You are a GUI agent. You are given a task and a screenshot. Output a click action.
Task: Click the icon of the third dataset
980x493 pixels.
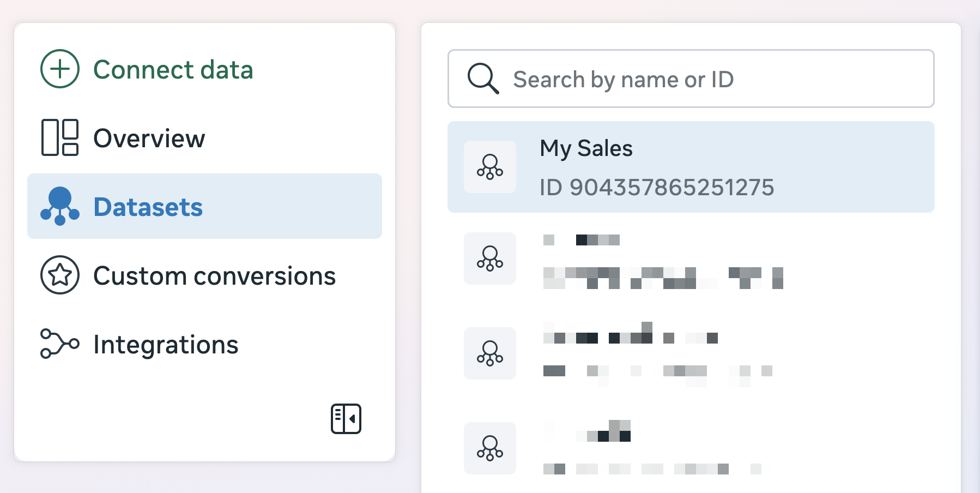[490, 353]
